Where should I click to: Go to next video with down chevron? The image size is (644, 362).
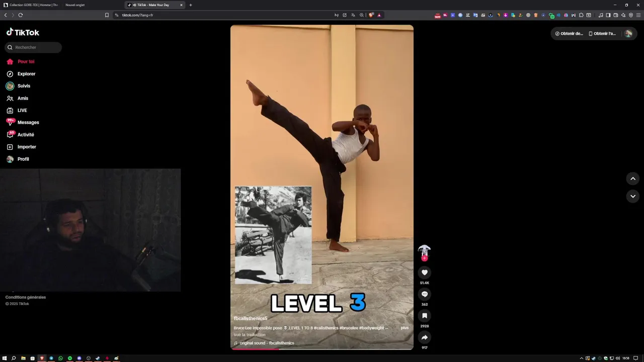(633, 196)
